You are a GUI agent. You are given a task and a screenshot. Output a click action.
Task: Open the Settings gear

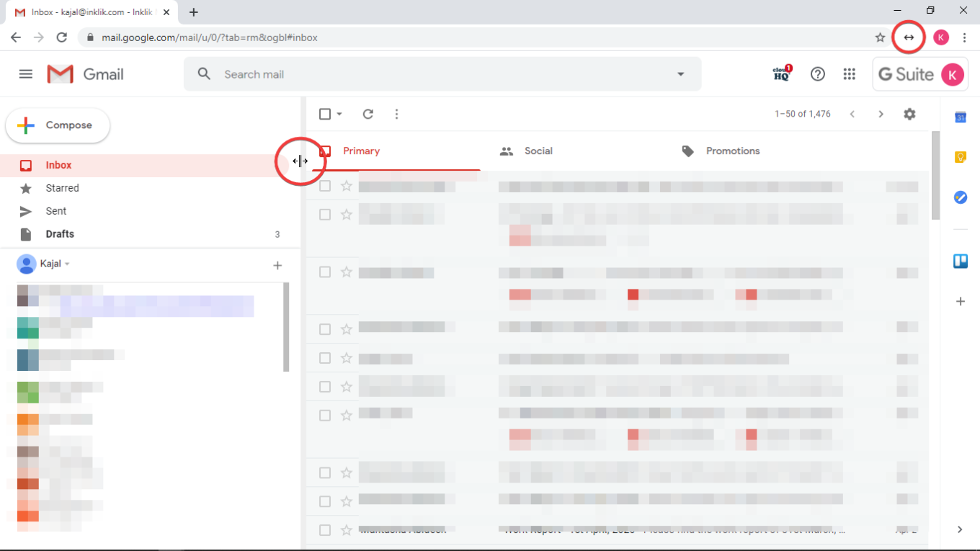coord(909,114)
